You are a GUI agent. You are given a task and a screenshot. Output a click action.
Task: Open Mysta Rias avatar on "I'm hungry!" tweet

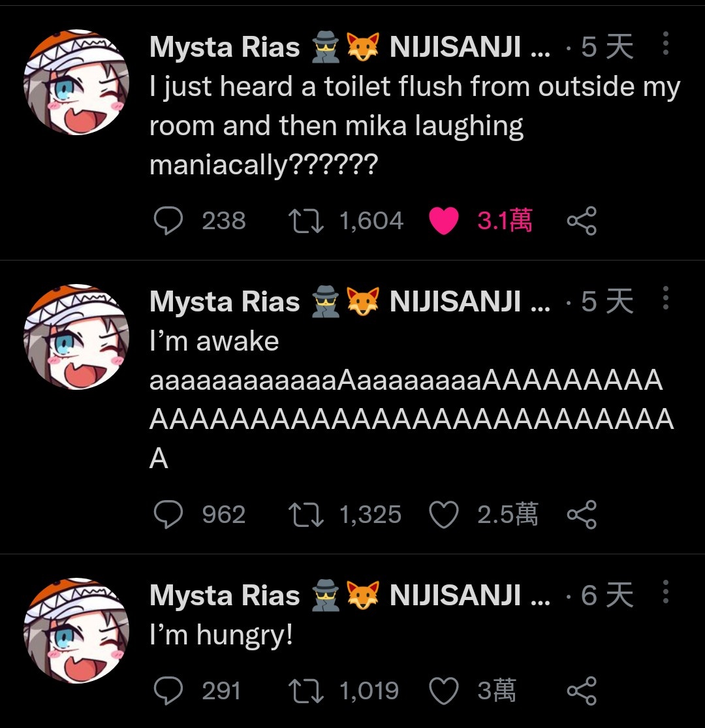tap(76, 631)
